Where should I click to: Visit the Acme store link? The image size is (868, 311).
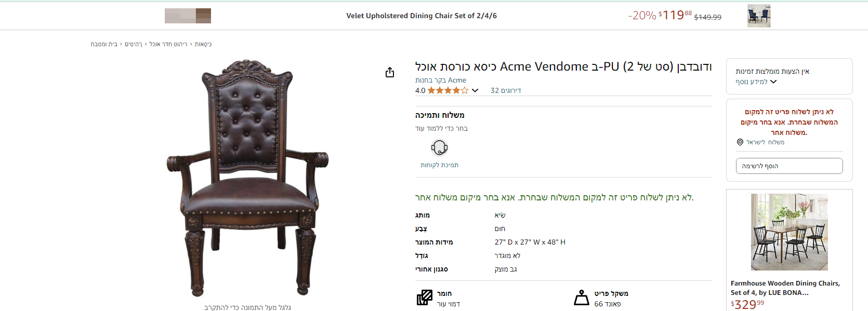coord(441,80)
